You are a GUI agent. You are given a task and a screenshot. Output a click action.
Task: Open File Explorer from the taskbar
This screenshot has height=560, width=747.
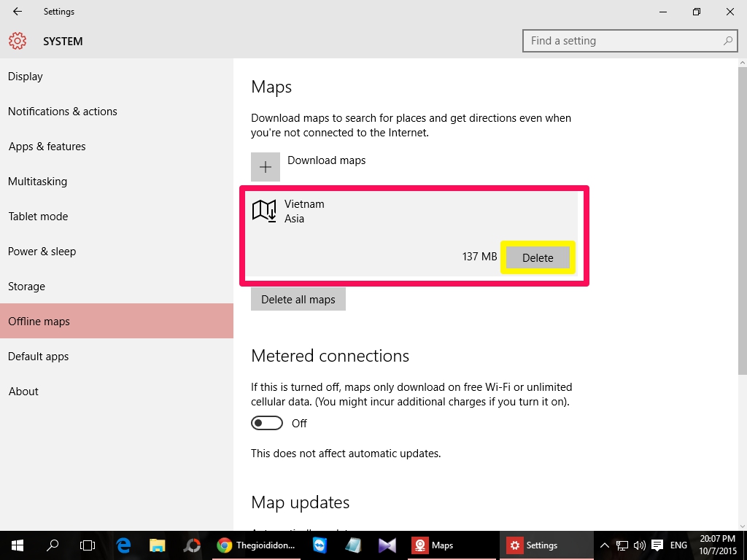[x=158, y=545]
